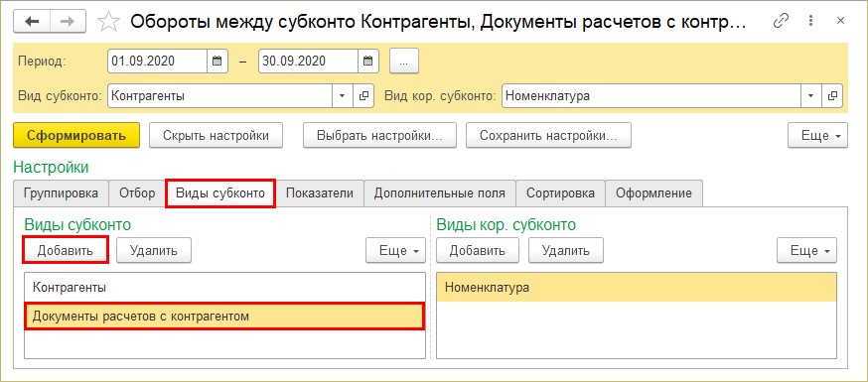
Task: Open calendar for end date 30.09.2020
Action: tap(368, 61)
